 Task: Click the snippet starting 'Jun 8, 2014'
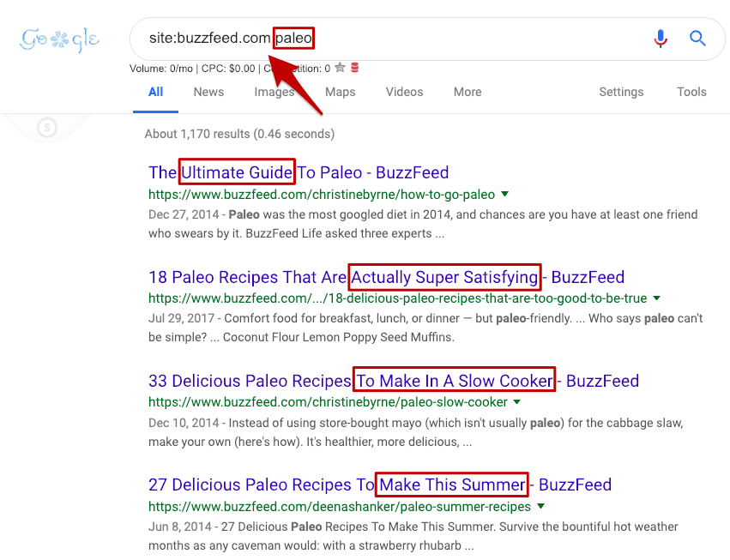click(413, 536)
